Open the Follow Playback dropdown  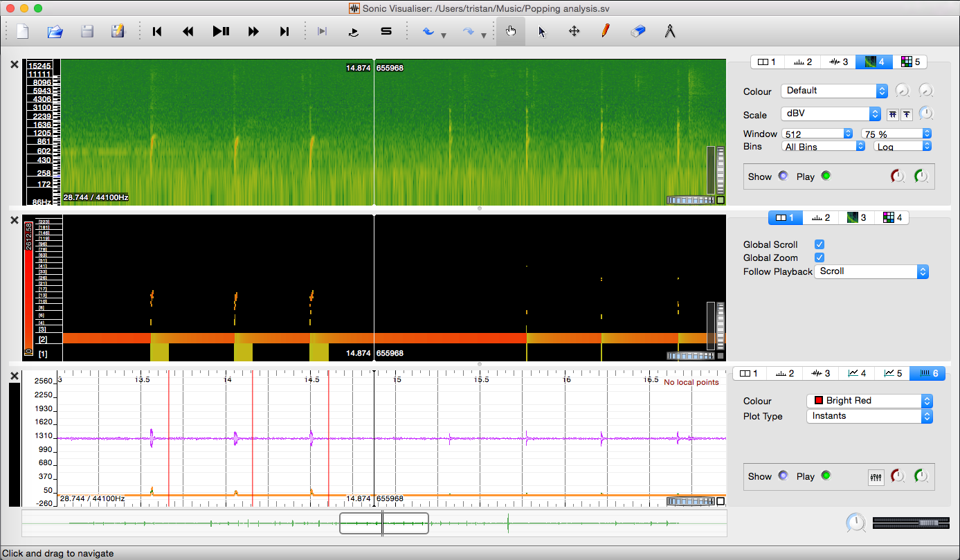pyautogui.click(x=871, y=271)
